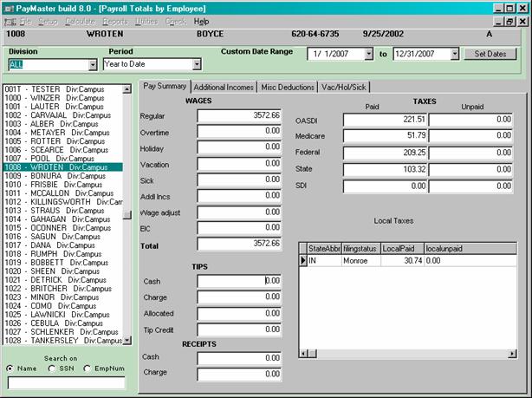Open the Utilities menu
Screen dimensions: 532x398
click(146, 22)
